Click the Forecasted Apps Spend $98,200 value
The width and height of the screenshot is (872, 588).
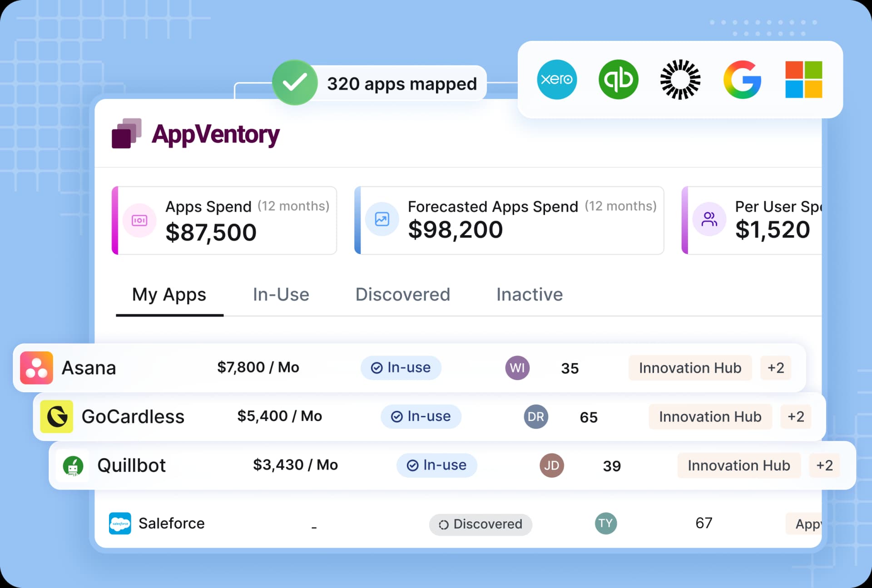[456, 230]
